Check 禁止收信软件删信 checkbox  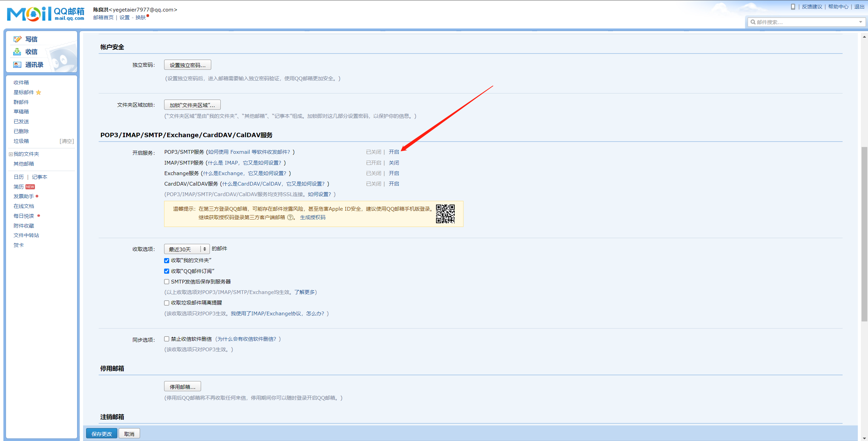166,339
